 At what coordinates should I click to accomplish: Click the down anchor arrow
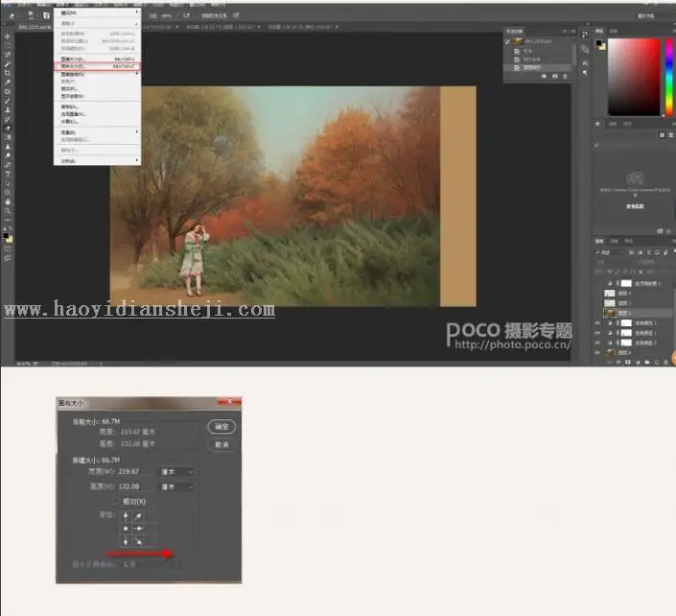[126, 541]
